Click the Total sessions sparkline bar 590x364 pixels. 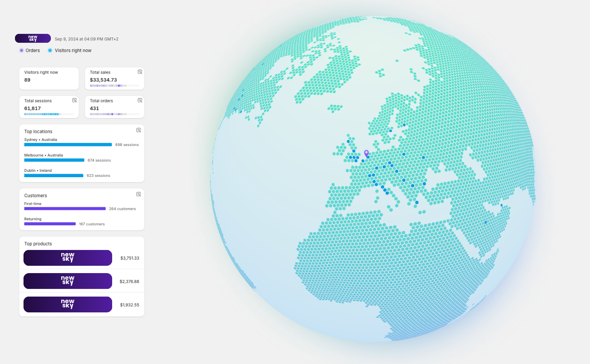(42, 114)
